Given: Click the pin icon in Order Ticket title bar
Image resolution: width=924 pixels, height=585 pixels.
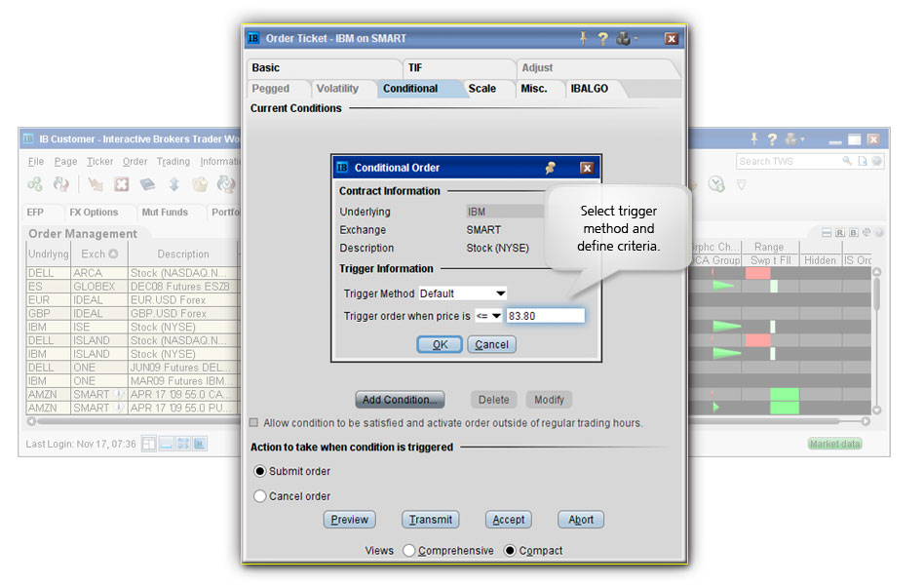Looking at the screenshot, I should (x=583, y=38).
